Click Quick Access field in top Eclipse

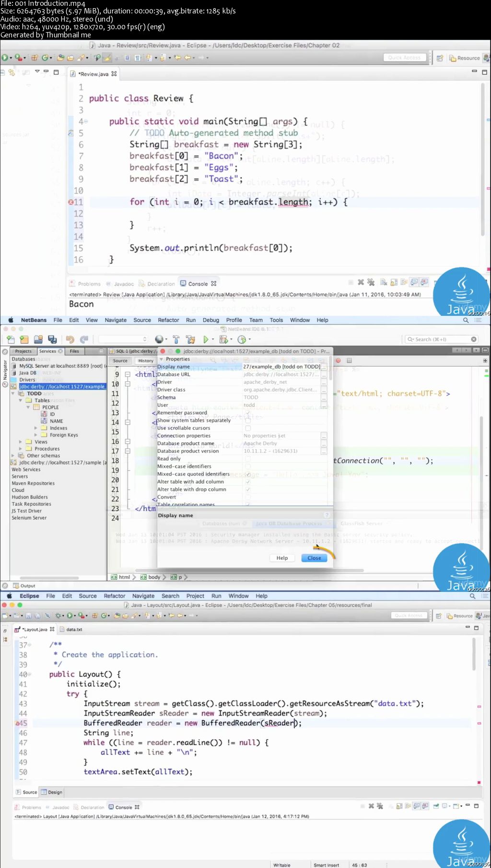coord(405,58)
